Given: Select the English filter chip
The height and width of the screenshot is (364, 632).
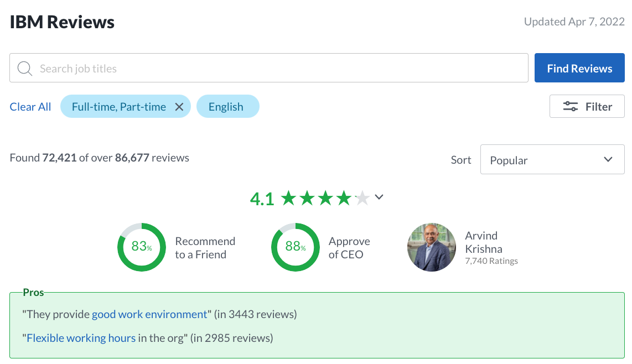Looking at the screenshot, I should coord(227,106).
